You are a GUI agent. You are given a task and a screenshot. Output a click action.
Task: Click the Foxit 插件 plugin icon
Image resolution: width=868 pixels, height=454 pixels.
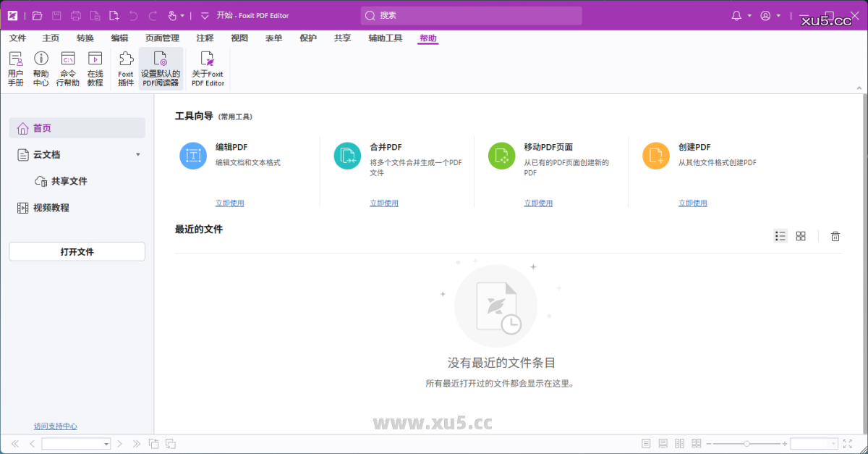125,67
